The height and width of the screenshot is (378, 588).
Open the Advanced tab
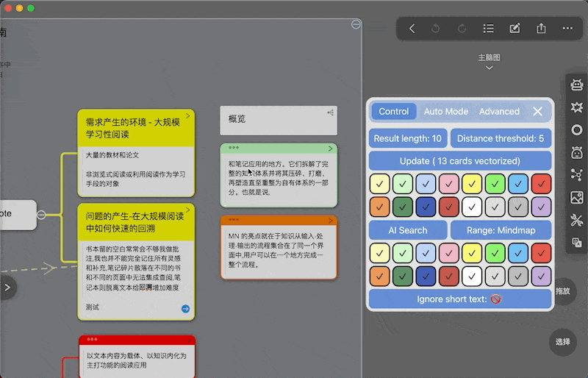click(x=499, y=112)
